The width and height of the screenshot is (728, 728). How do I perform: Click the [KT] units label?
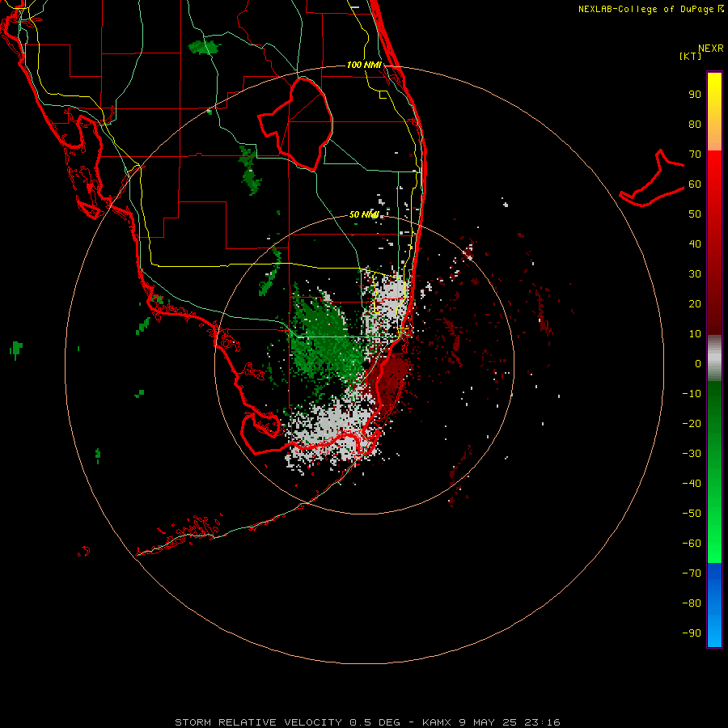691,56
